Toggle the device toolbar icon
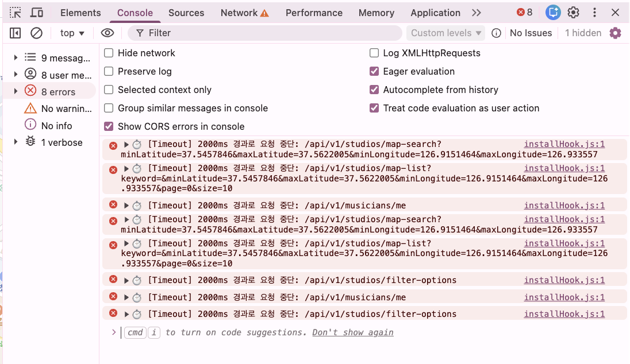Image resolution: width=630 pixels, height=364 pixels. [37, 13]
